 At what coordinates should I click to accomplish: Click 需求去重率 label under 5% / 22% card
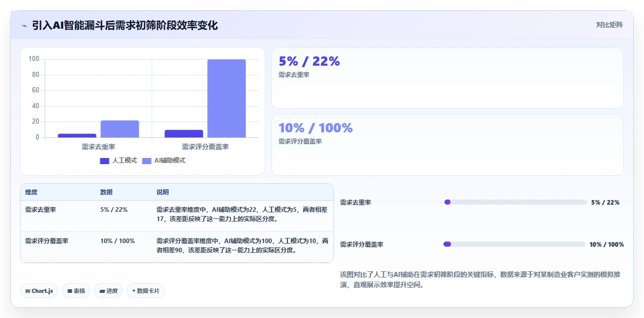pyautogui.click(x=294, y=75)
